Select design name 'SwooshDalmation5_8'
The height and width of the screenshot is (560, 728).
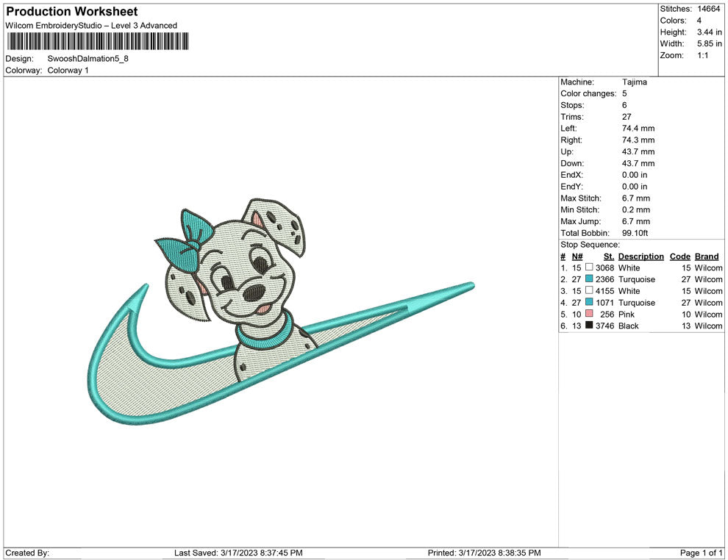88,59
